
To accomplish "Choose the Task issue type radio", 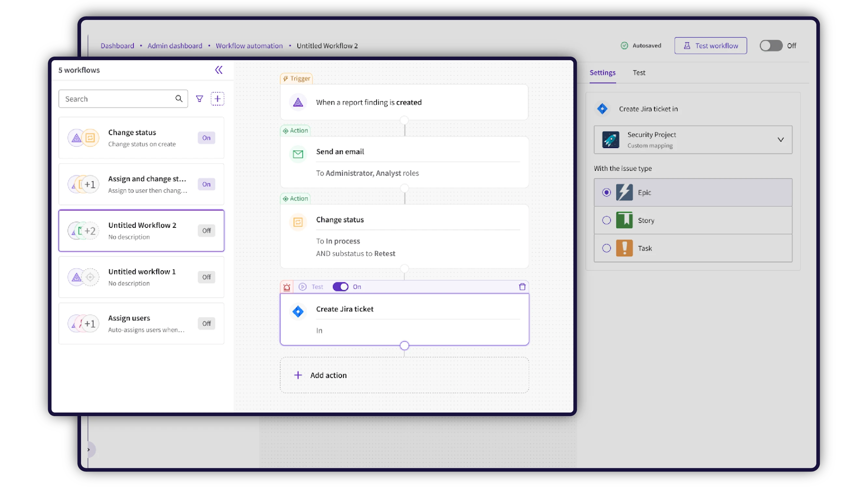I will point(606,248).
